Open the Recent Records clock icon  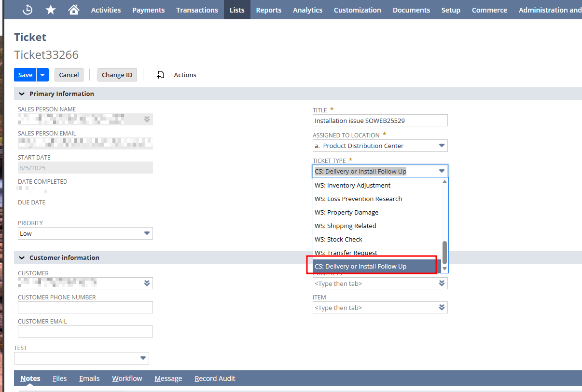click(28, 10)
